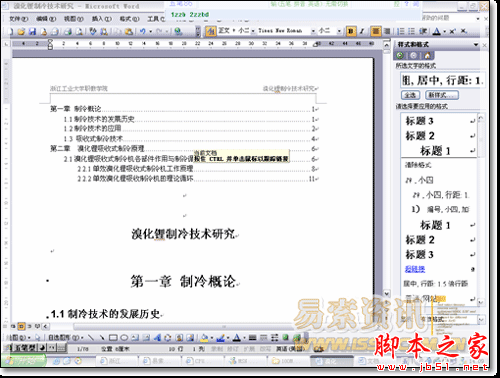Screen dimensions: 500x378
Task: Open the font size dropdown
Action: [339, 31]
